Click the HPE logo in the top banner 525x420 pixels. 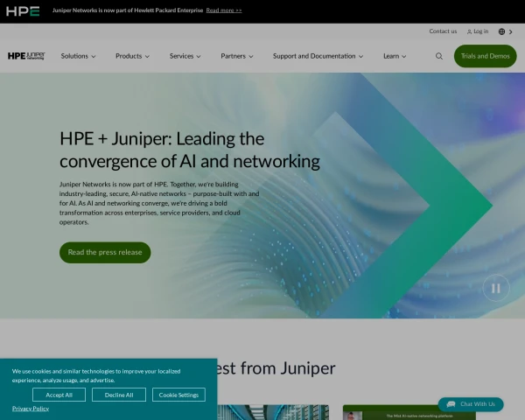23,11
